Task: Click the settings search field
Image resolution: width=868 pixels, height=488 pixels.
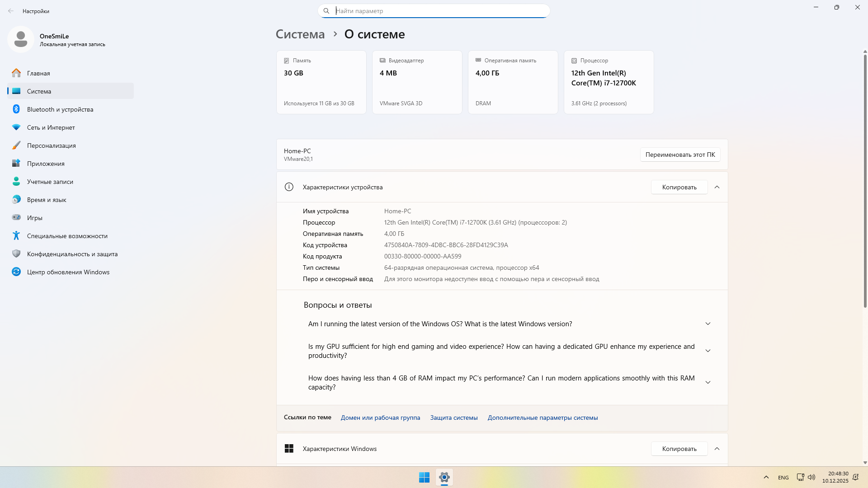Action: pyautogui.click(x=434, y=11)
